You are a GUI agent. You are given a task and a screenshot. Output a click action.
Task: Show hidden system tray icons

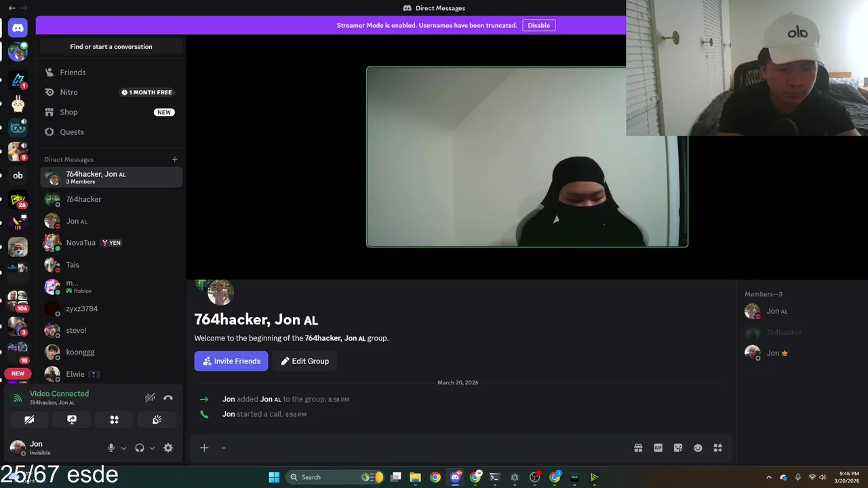(768, 477)
